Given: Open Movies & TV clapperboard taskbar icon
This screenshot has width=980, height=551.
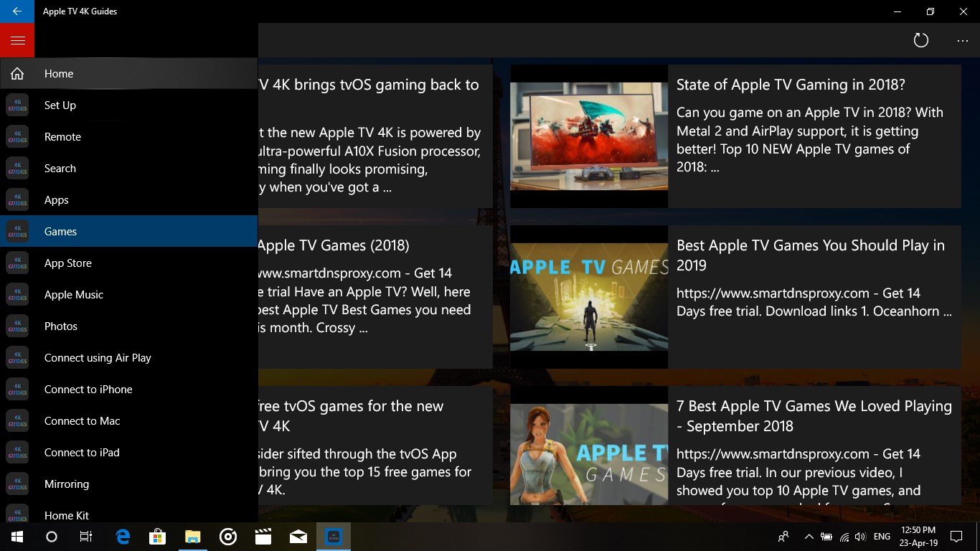Looking at the screenshot, I should (263, 537).
